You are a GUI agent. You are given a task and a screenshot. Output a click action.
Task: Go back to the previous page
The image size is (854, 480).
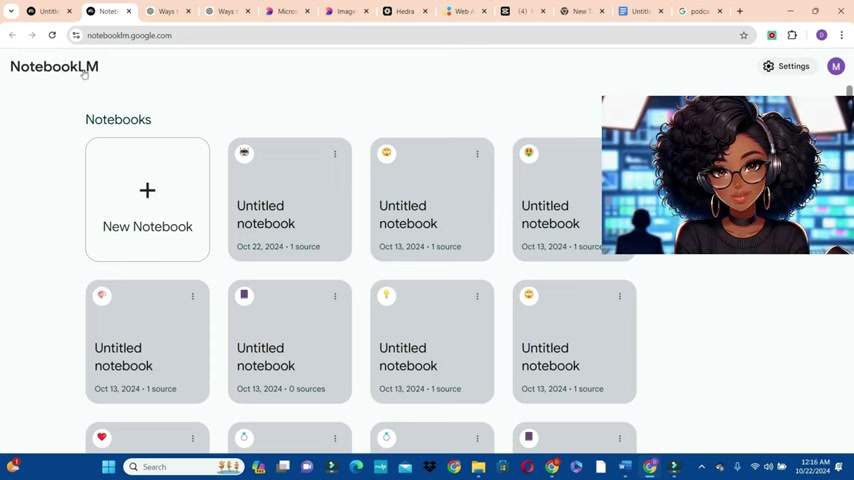pos(13,35)
